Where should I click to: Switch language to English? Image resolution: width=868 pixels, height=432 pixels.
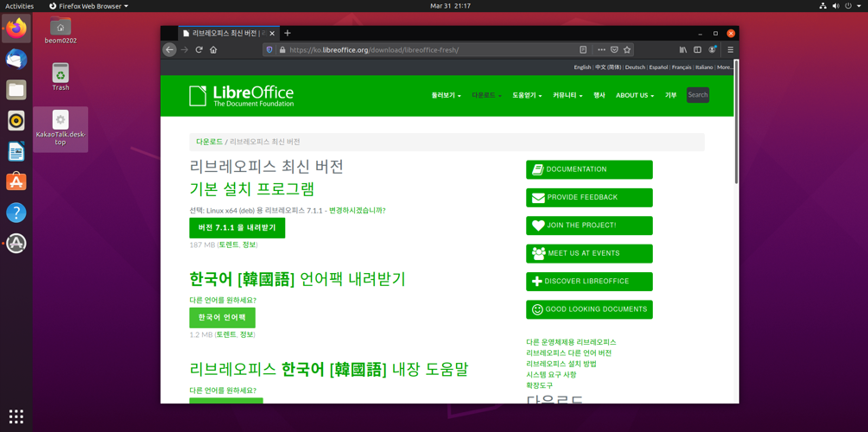pos(582,67)
